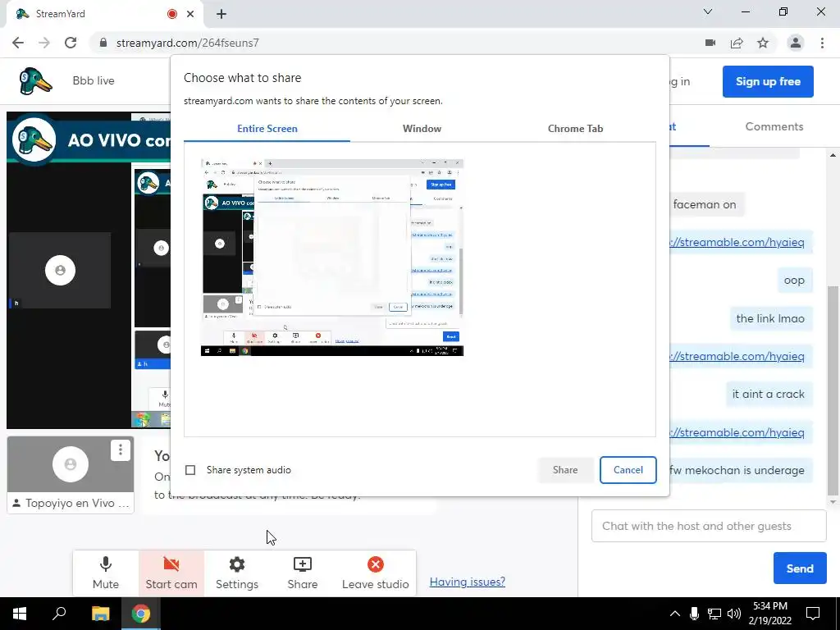This screenshot has width=840, height=630.
Task: Click the site lock icon in address bar
Action: click(103, 43)
